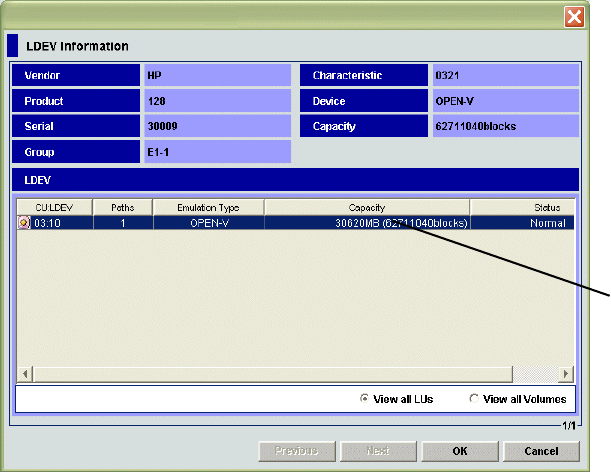Select the View all LUs radio button
611x472 pixels.
(x=365, y=399)
